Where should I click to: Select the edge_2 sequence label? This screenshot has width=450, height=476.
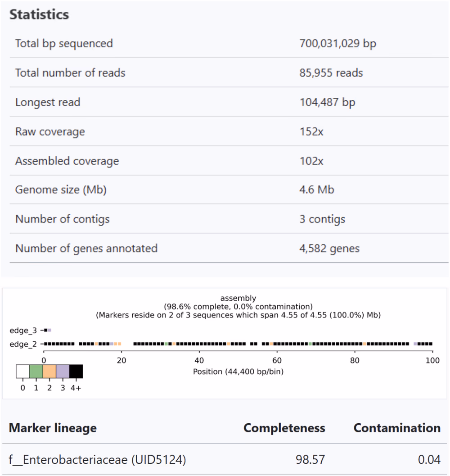[22, 344]
